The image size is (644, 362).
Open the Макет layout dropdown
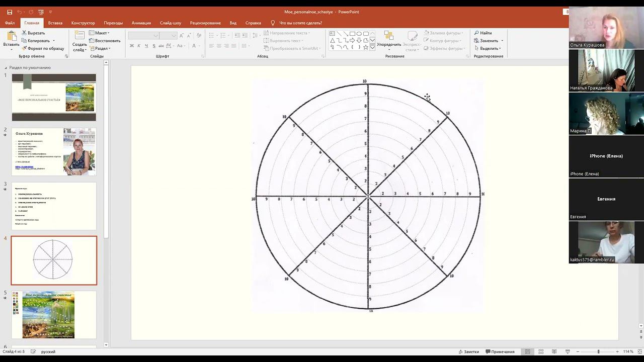100,33
